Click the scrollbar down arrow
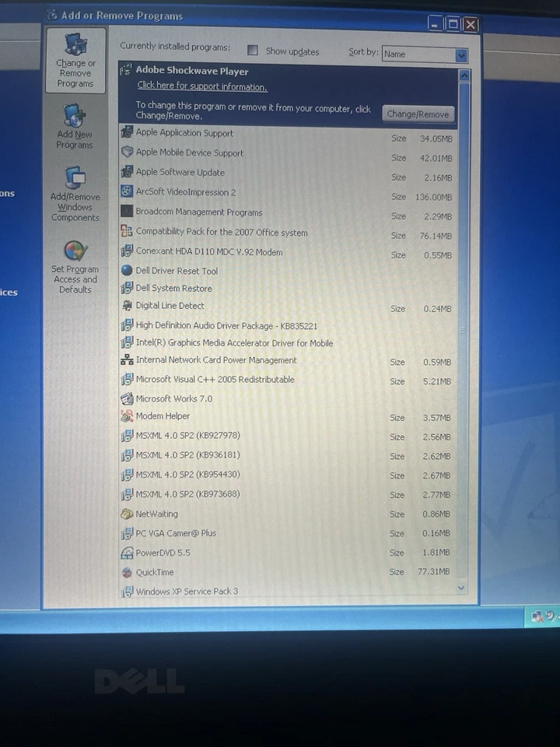Screen dimensions: 560x747 (x=461, y=588)
